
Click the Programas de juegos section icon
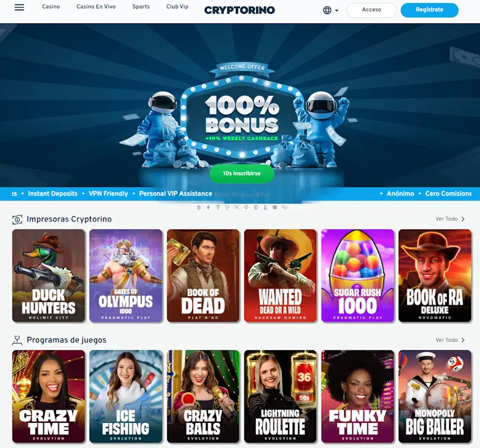[x=17, y=340]
